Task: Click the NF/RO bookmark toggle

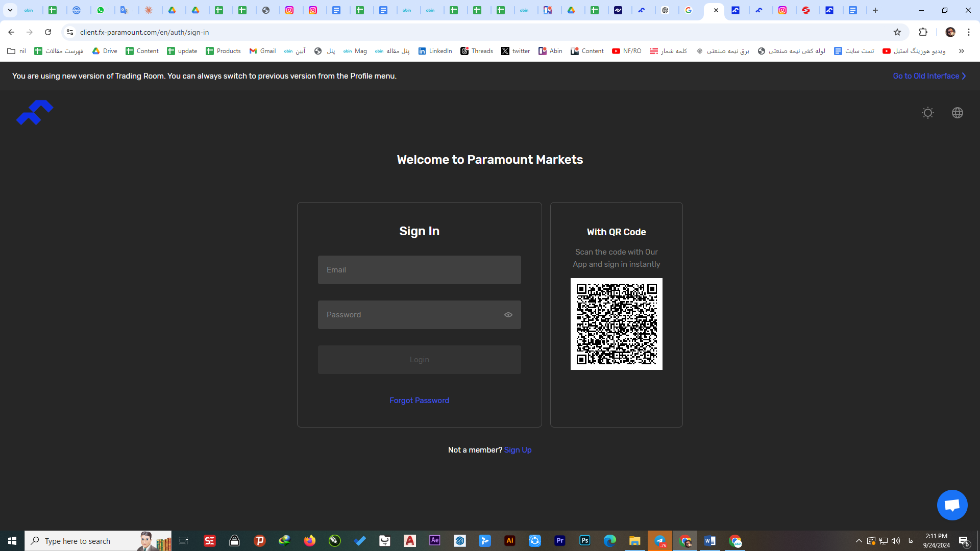Action: tap(626, 51)
